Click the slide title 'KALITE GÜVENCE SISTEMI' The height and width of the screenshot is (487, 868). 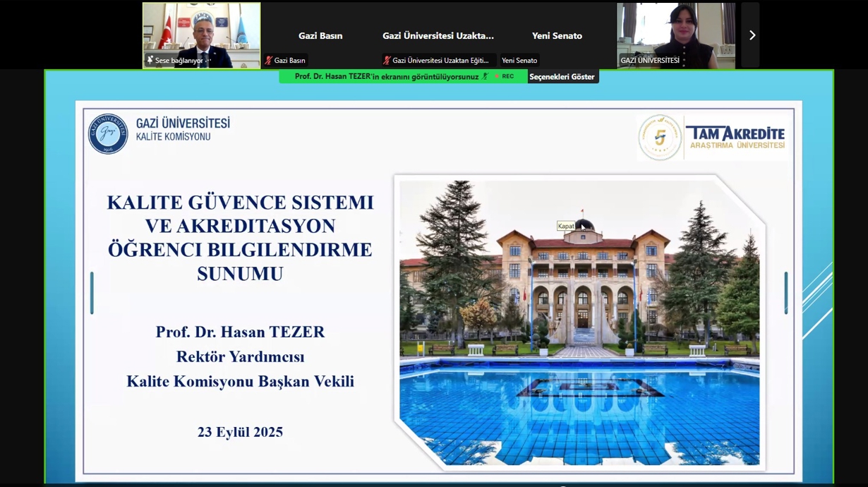[241, 203]
